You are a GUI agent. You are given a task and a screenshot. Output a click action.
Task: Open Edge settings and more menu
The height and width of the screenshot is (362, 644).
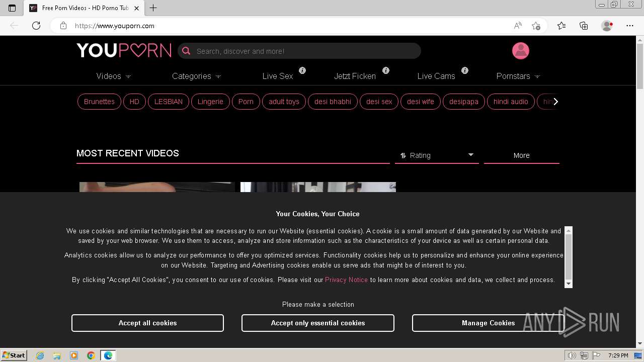630,26
